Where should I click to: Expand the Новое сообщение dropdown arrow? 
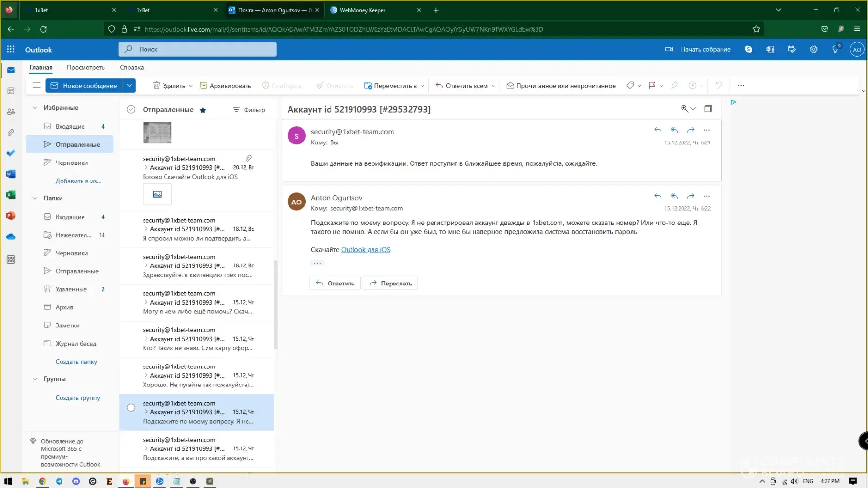coord(129,85)
